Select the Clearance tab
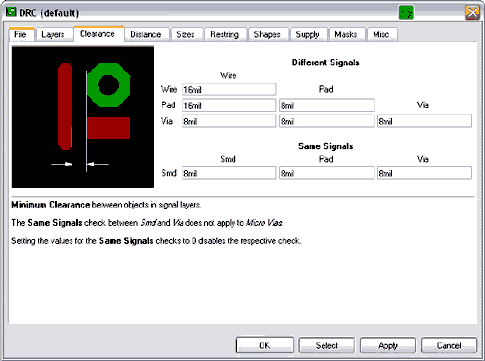The image size is (485, 361). [99, 34]
